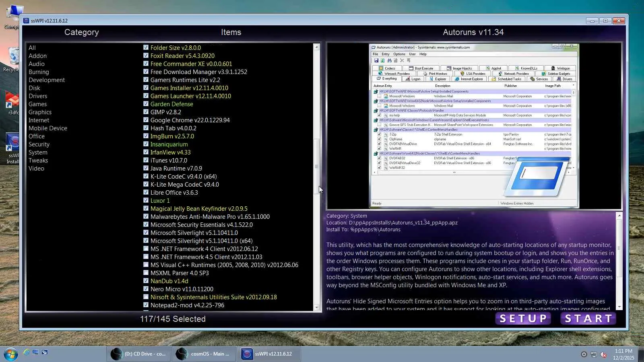Toggle the ImgBurn v2.5.7.0 checkbox
Screen dimensions: 644x362
[146, 136]
